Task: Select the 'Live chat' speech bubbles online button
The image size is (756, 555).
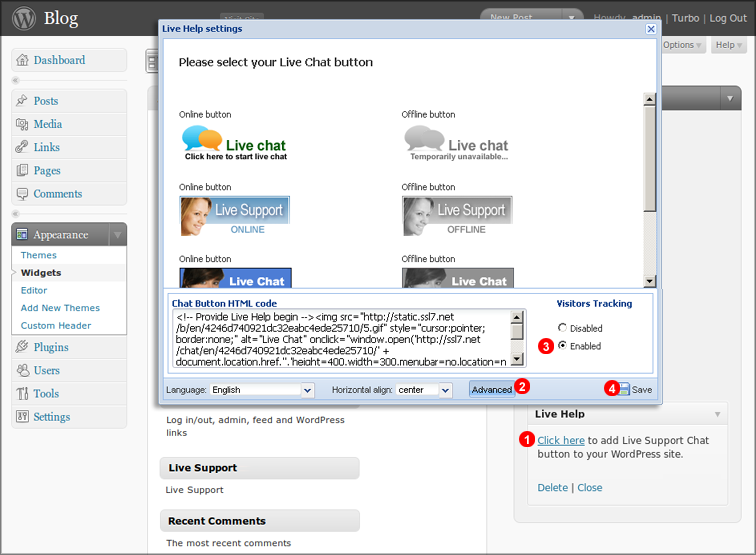Action: pyautogui.click(x=235, y=143)
